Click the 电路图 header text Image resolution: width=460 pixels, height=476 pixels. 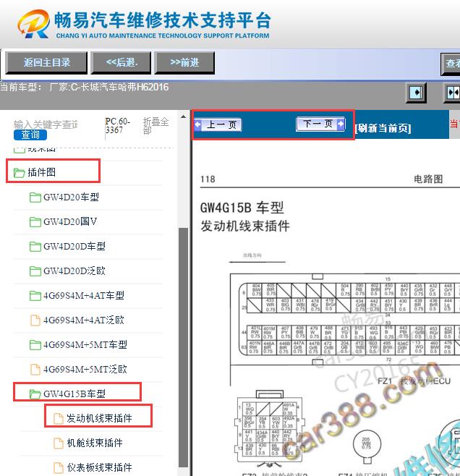[x=428, y=179]
